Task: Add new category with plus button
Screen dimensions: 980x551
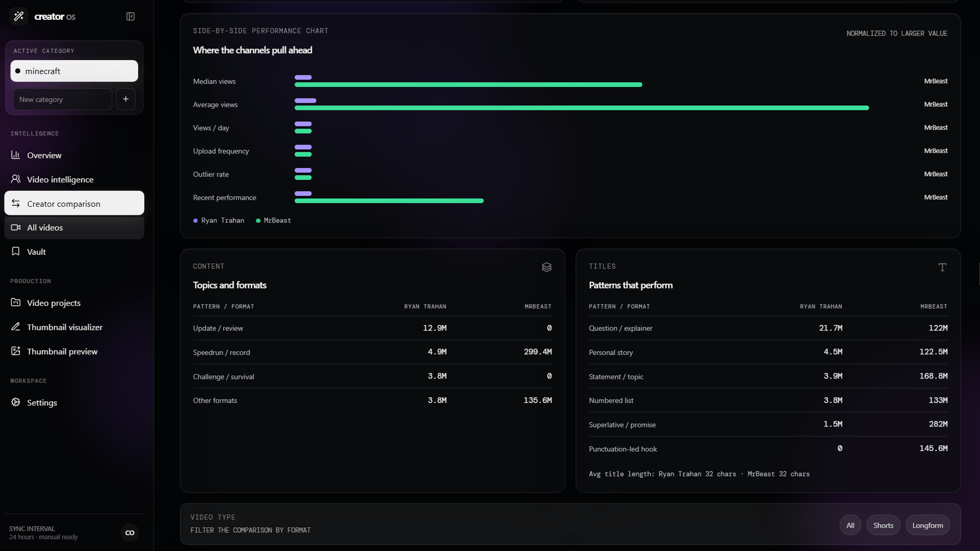Action: [x=126, y=99]
